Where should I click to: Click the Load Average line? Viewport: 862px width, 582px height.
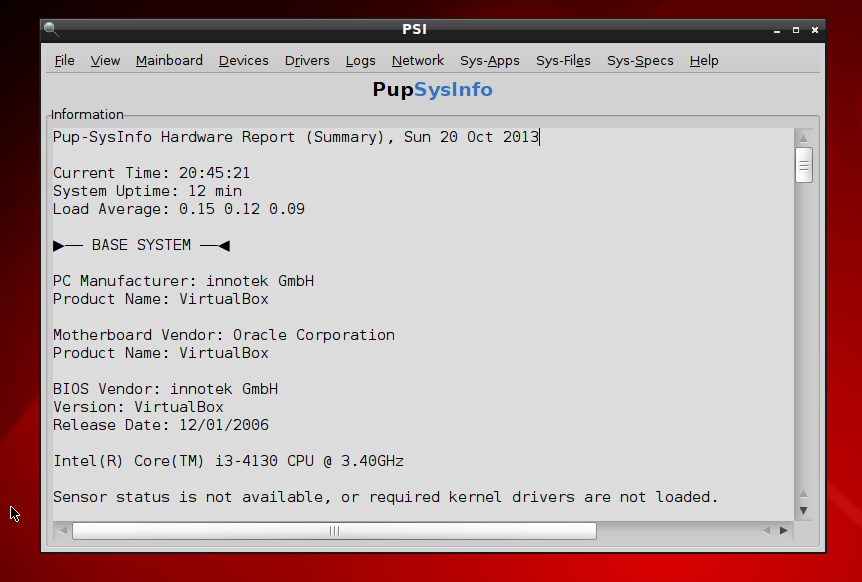[179, 209]
